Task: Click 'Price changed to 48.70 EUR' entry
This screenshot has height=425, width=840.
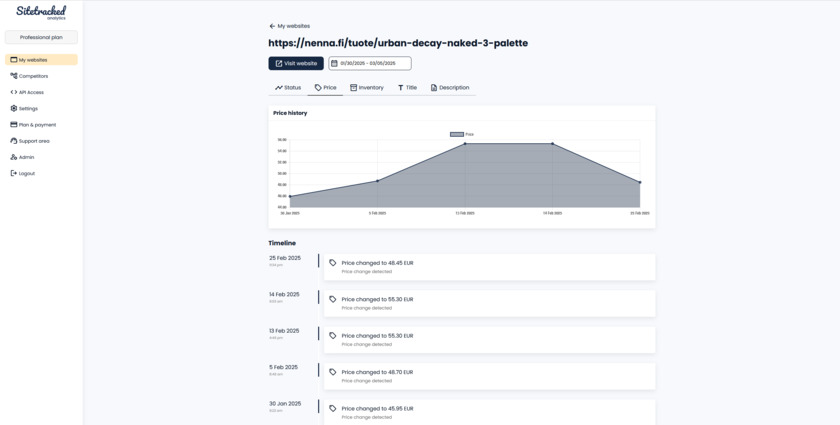Action: 489,376
